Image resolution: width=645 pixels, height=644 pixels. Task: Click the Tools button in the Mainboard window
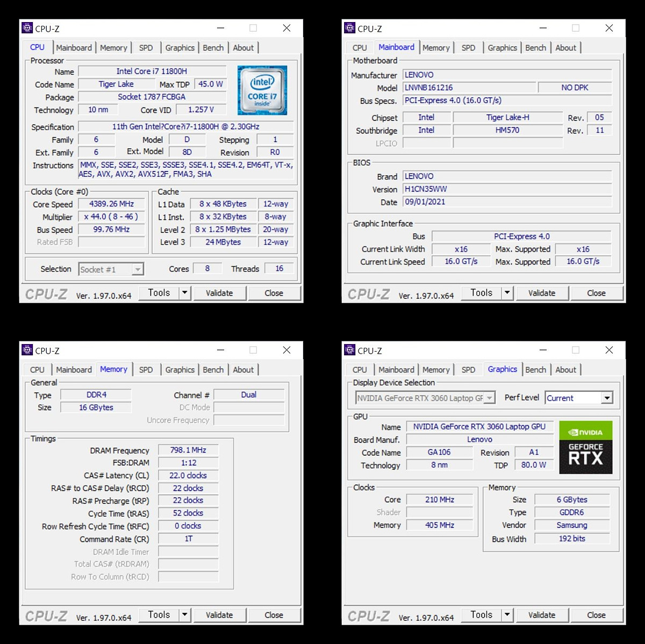pos(482,293)
